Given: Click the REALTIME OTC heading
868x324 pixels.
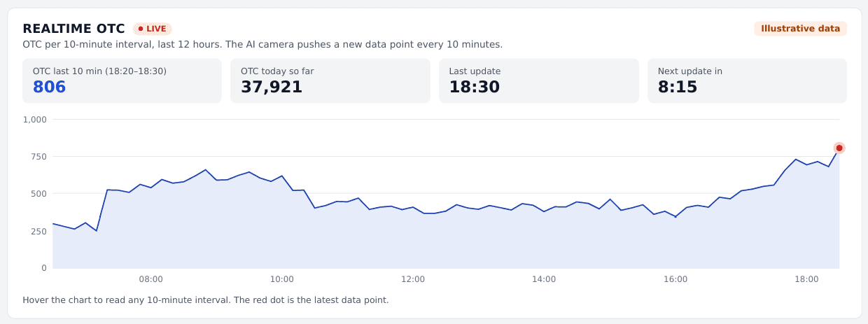Looking at the screenshot, I should click(x=73, y=29).
